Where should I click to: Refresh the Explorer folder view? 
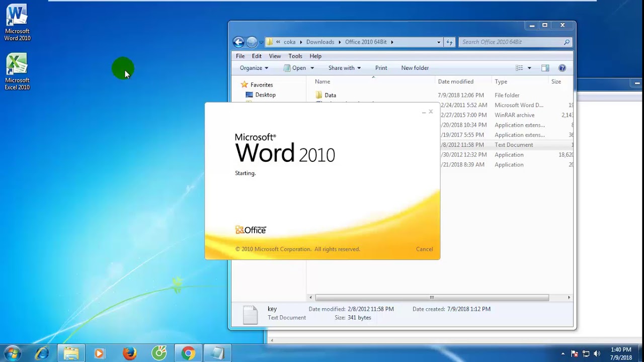point(449,42)
